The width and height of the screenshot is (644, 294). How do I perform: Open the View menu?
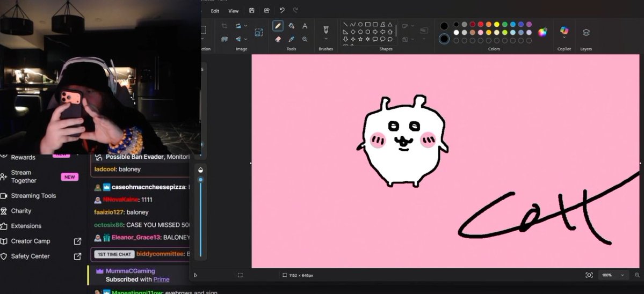(x=233, y=11)
